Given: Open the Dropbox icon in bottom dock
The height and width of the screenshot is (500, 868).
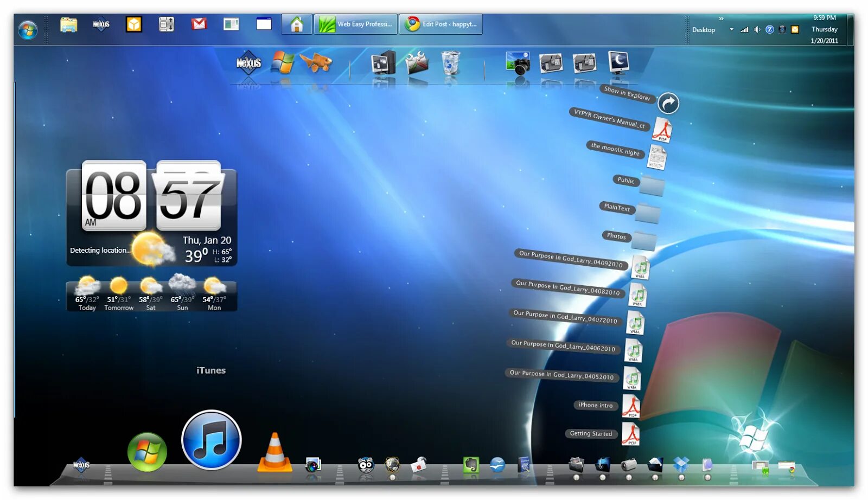Looking at the screenshot, I should point(681,464).
